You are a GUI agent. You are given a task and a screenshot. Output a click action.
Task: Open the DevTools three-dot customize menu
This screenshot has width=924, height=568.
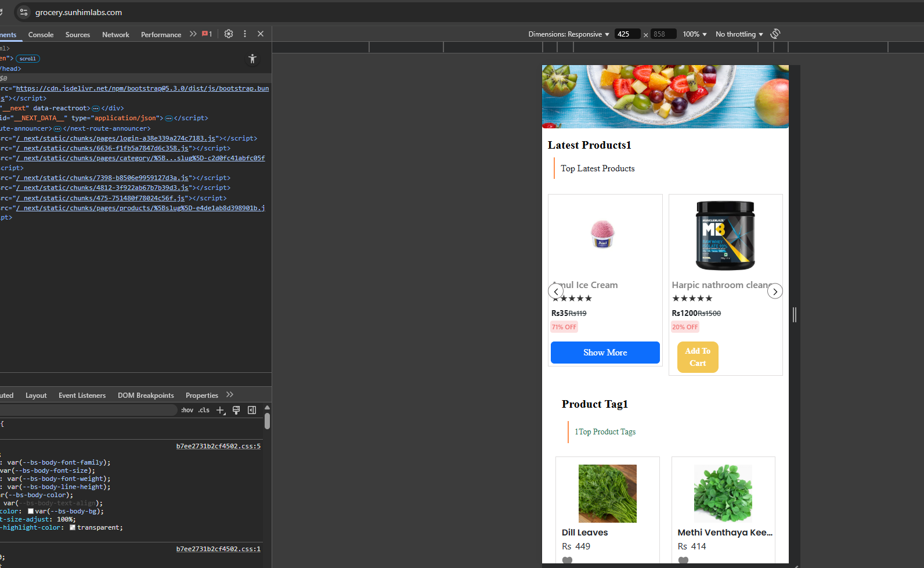point(245,34)
